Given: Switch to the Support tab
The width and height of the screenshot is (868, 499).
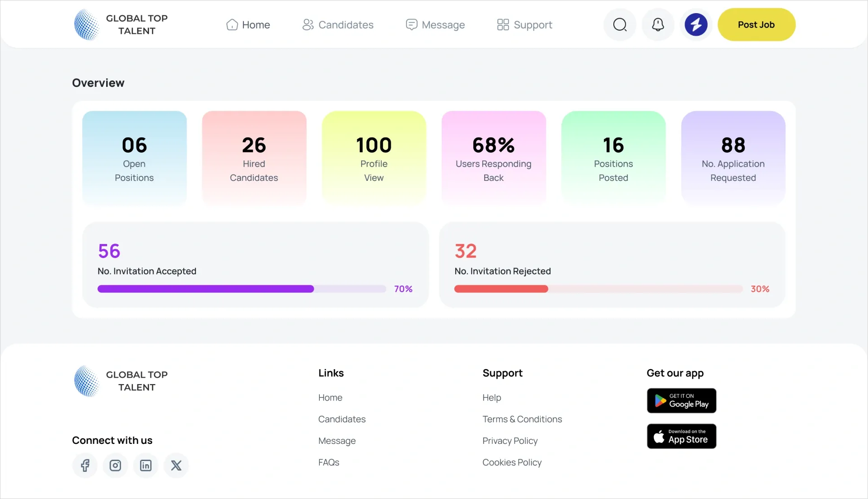Looking at the screenshot, I should click(524, 24).
